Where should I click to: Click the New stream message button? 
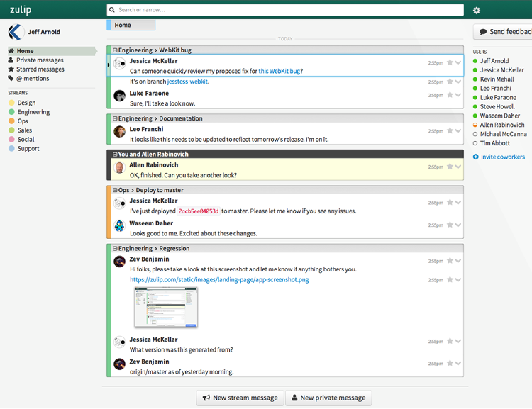[x=240, y=398]
